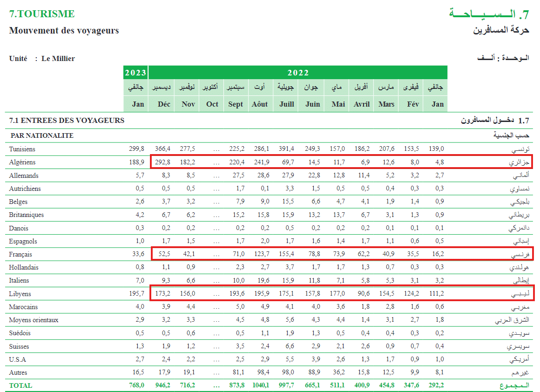Select the "Août" month column header
The height and width of the screenshot is (392, 540).
coord(260,104)
